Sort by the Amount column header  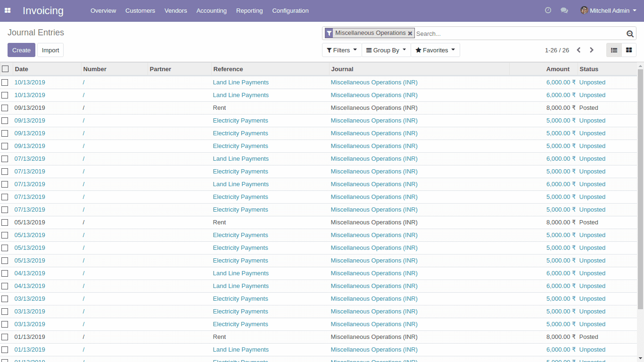[x=544, y=69]
